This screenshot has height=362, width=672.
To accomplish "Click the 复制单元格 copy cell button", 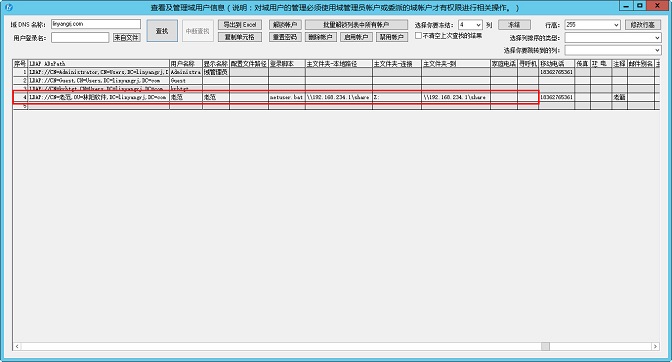I will pos(240,37).
